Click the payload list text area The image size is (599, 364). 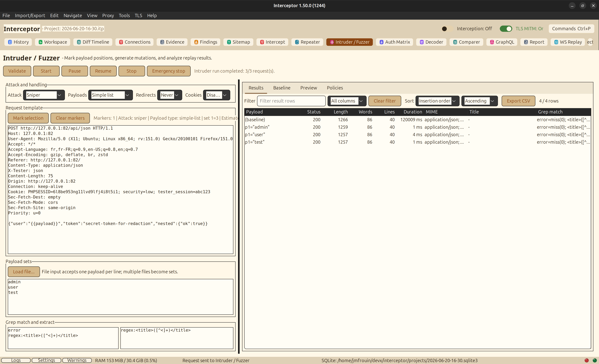point(121,297)
